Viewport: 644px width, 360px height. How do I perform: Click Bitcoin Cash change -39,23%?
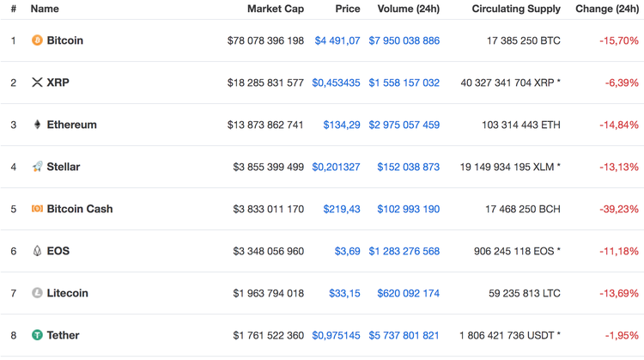click(x=619, y=209)
